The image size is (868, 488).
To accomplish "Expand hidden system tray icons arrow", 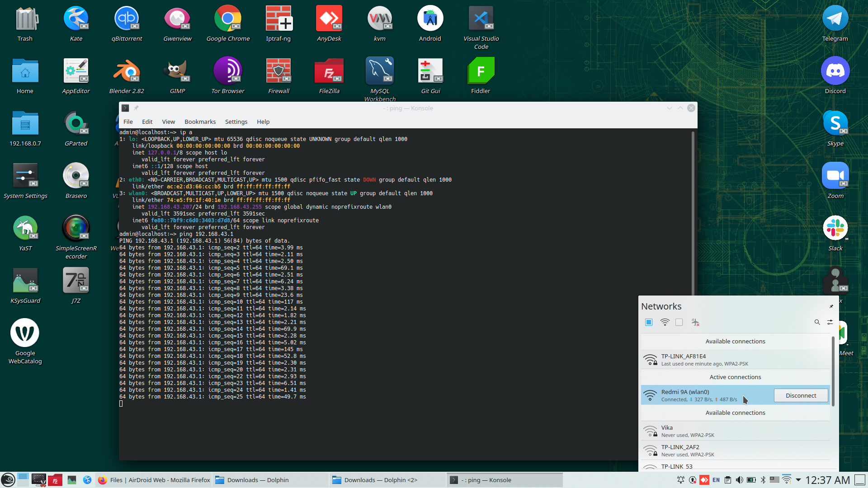I will 798,480.
